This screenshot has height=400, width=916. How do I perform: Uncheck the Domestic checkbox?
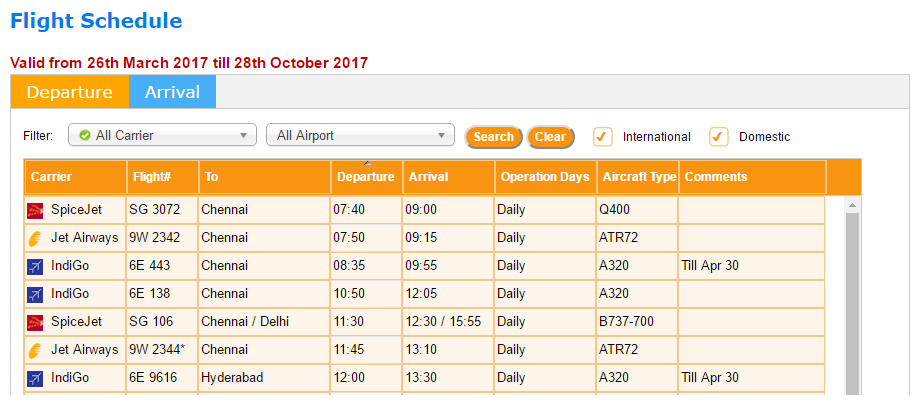[x=719, y=137]
